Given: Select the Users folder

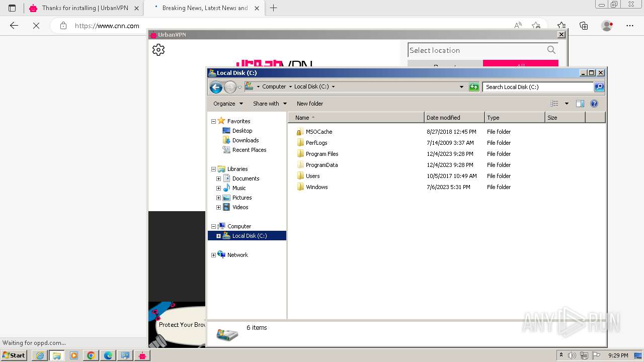Looking at the screenshot, I should [x=312, y=176].
